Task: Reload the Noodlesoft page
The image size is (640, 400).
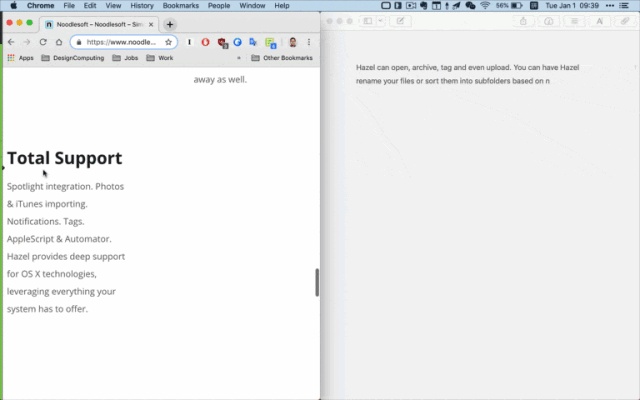Action: [43, 42]
